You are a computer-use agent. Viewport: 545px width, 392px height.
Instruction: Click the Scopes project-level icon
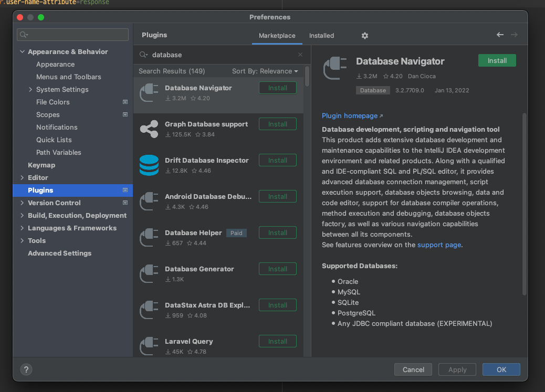pyautogui.click(x=125, y=114)
